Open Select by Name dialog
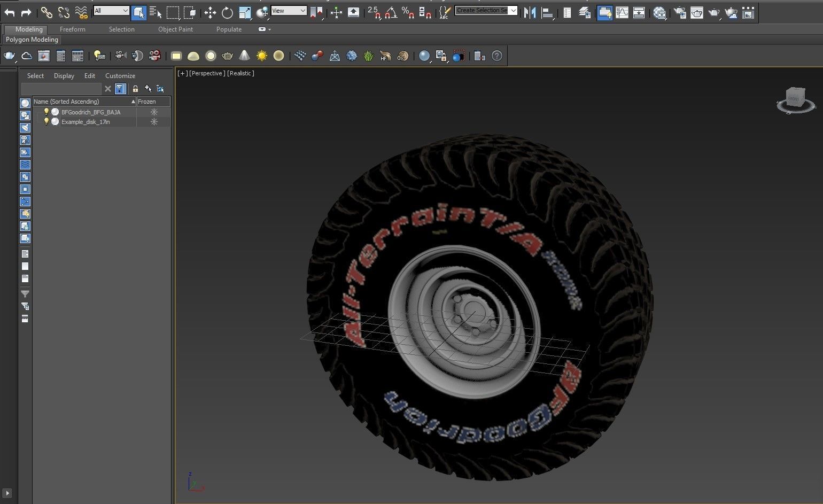This screenshot has width=823, height=504. pos(156,12)
